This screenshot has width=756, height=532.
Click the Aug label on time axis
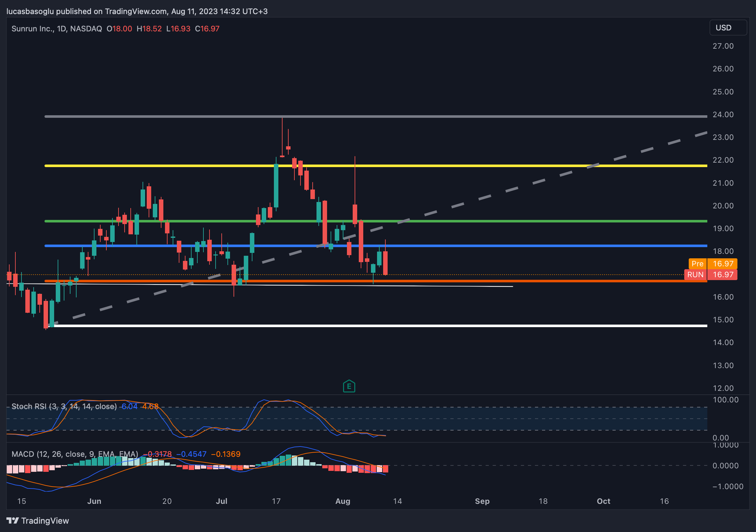343,501
